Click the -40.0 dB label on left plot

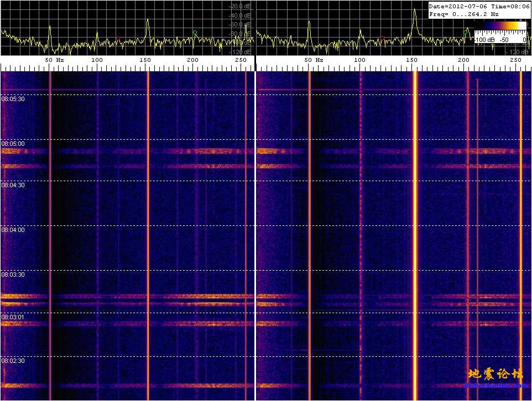click(x=240, y=15)
